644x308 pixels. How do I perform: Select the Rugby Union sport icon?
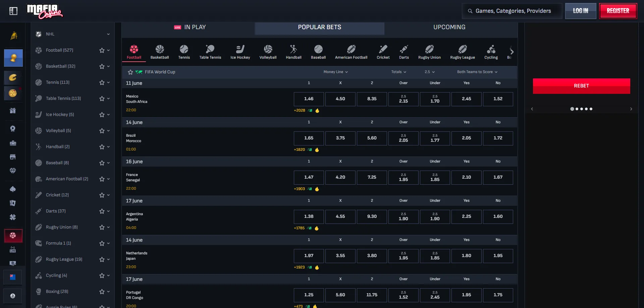pyautogui.click(x=429, y=52)
